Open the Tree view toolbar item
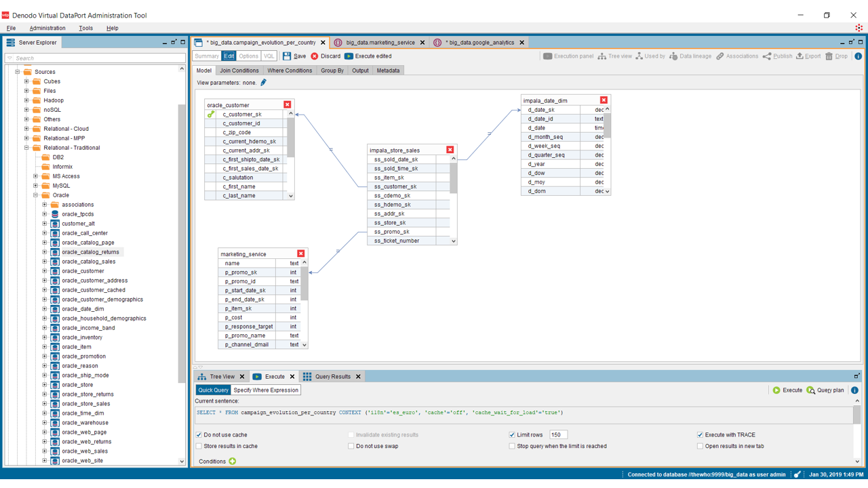Viewport: 868px width, 488px height. point(614,56)
